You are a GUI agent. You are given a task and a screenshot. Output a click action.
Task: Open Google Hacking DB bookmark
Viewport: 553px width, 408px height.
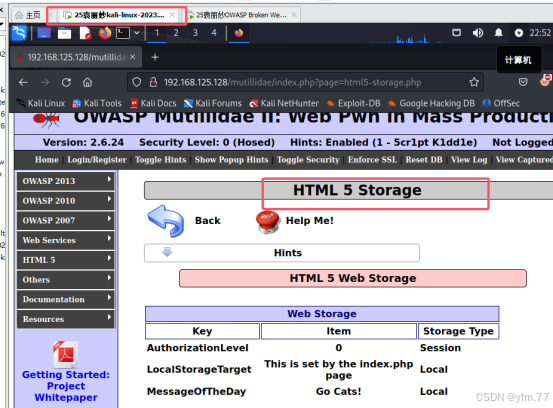tap(432, 103)
